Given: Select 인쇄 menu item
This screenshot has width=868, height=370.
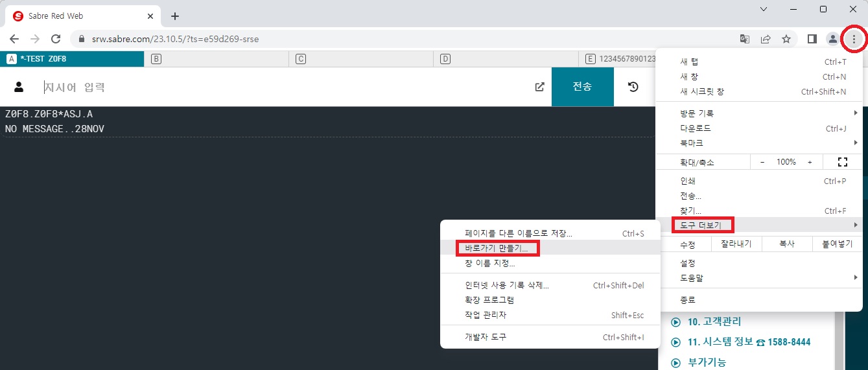Looking at the screenshot, I should point(759,181).
